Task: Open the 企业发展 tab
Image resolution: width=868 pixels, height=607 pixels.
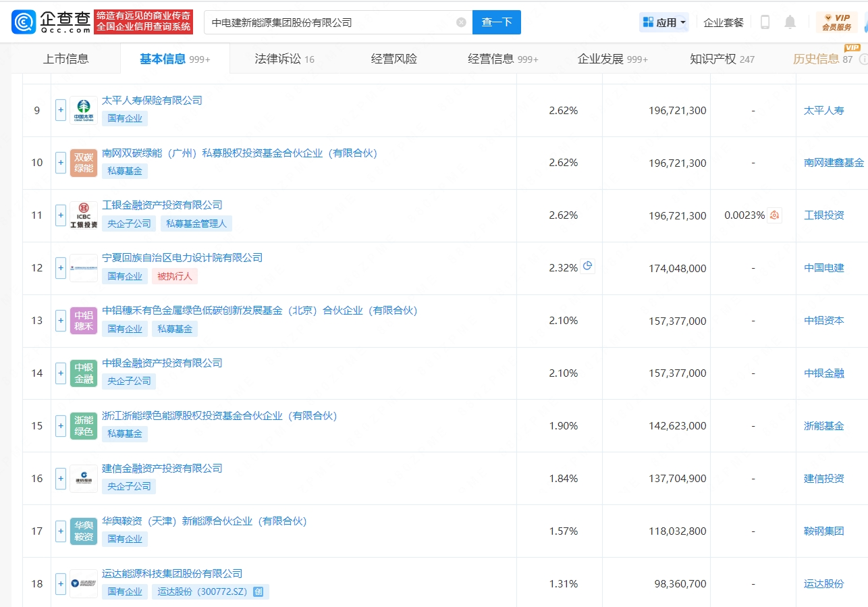Action: point(612,59)
